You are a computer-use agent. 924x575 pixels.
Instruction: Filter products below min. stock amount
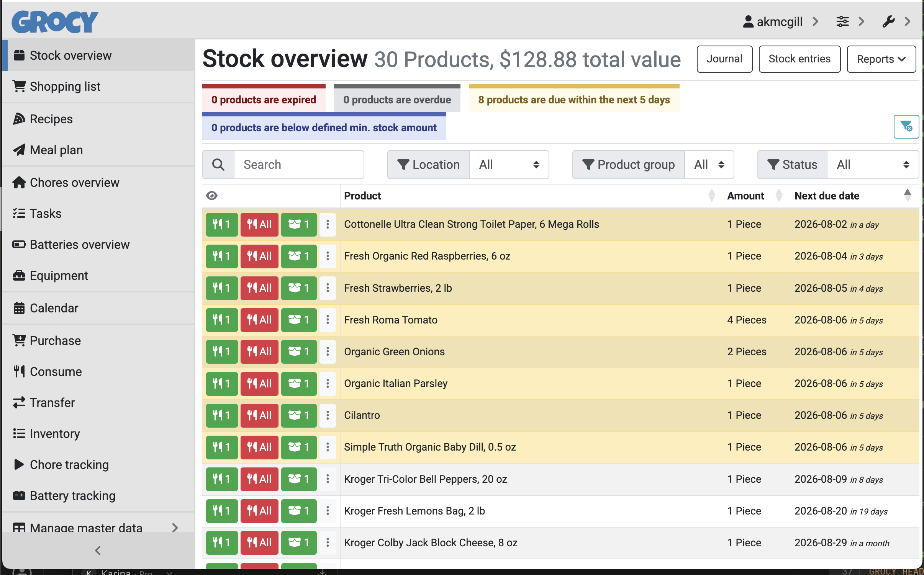(x=324, y=126)
